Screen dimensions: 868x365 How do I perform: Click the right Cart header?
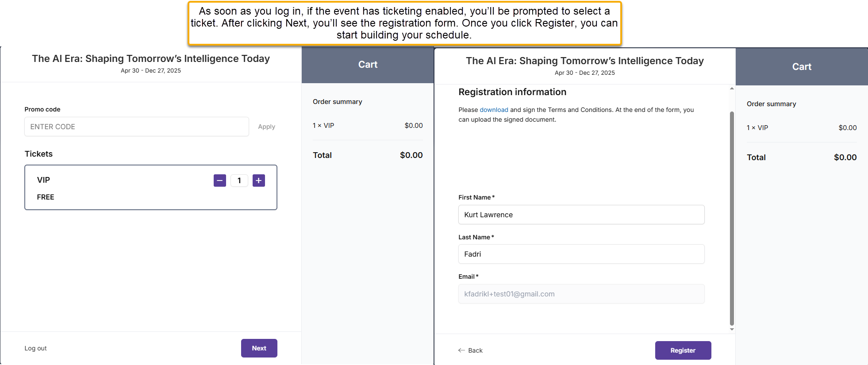(x=802, y=67)
